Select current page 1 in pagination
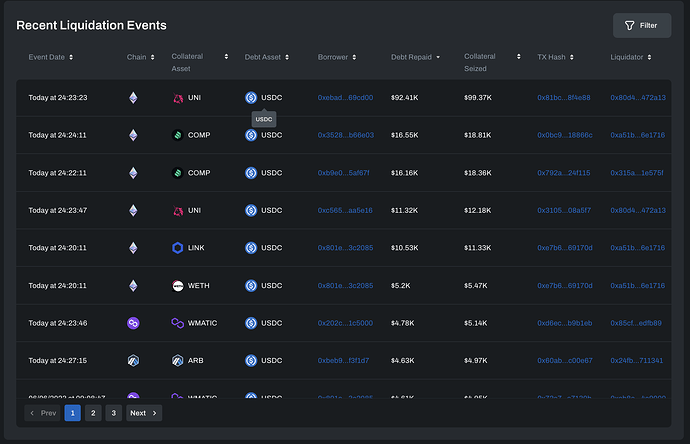The image size is (690, 444). pos(72,413)
